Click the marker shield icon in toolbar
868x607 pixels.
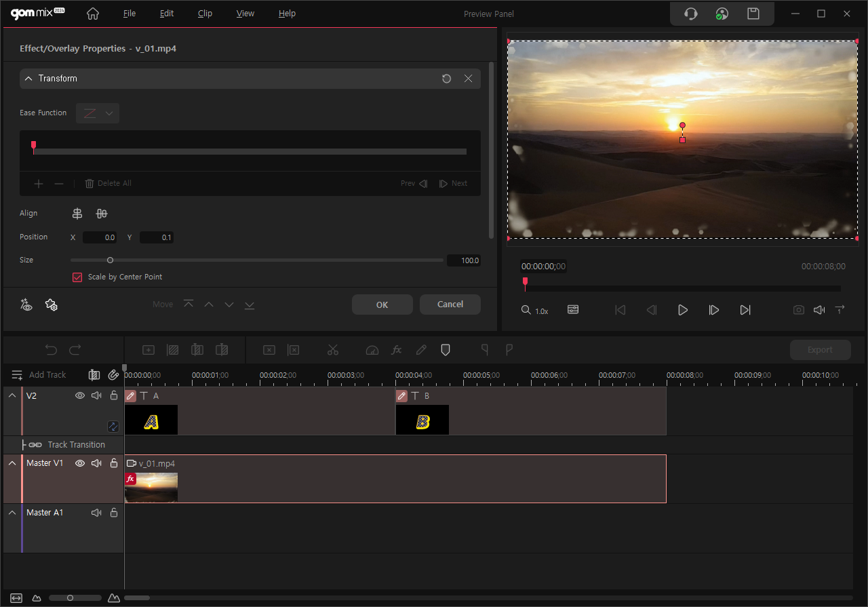point(446,350)
